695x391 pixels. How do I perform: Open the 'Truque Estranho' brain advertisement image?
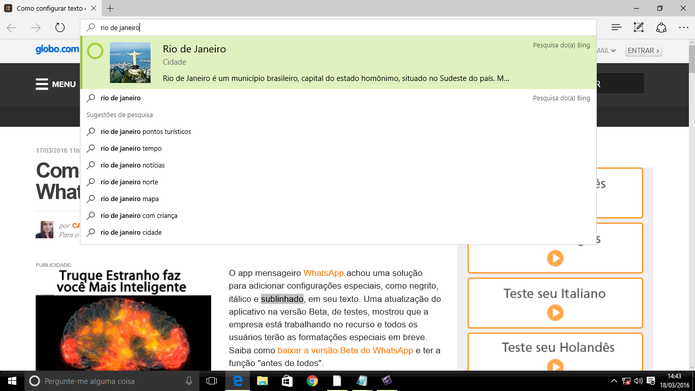point(123,332)
